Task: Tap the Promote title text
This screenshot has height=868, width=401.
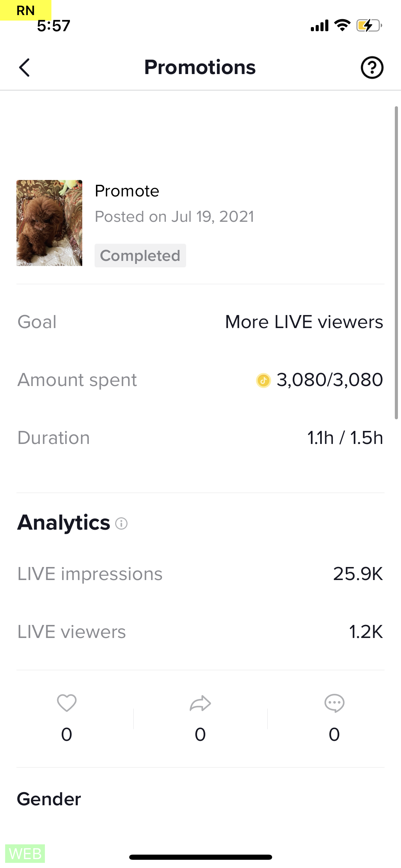Action: tap(127, 191)
